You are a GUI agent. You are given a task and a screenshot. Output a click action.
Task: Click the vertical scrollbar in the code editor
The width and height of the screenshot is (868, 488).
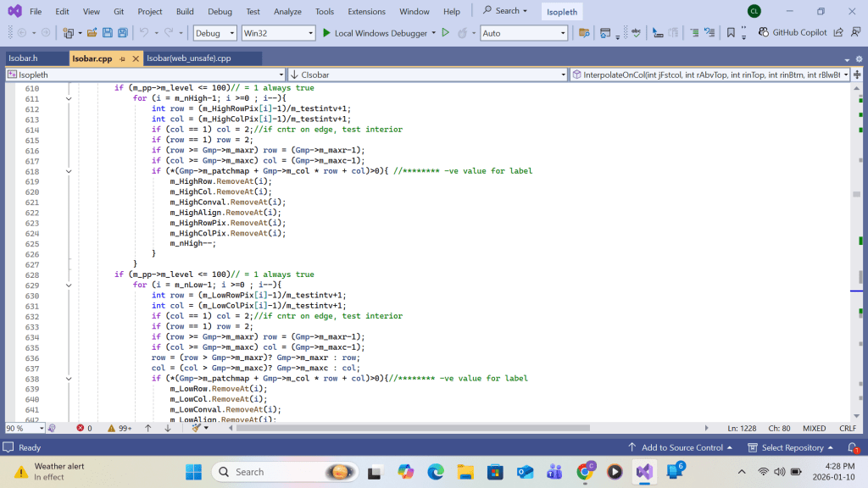pyautogui.click(x=861, y=275)
